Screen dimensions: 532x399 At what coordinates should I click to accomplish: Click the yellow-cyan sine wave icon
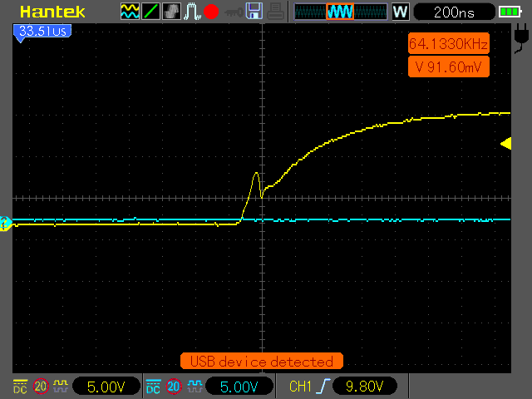click(x=130, y=11)
